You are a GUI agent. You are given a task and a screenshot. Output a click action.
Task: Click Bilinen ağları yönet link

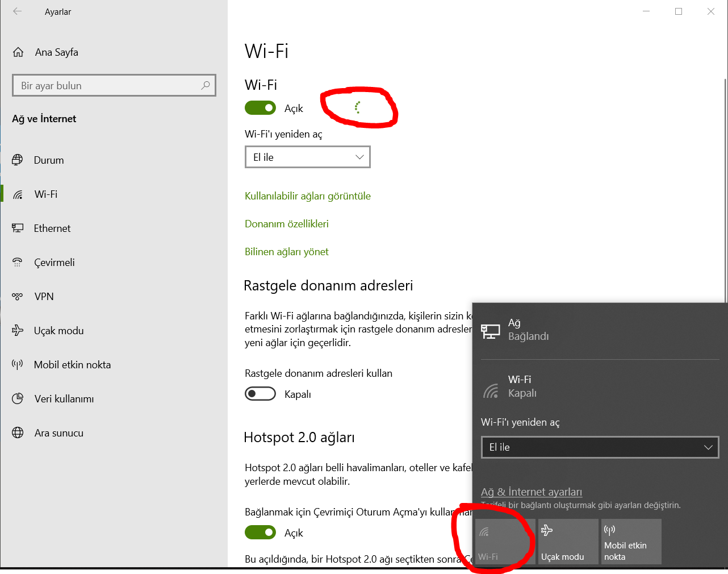[x=287, y=252]
